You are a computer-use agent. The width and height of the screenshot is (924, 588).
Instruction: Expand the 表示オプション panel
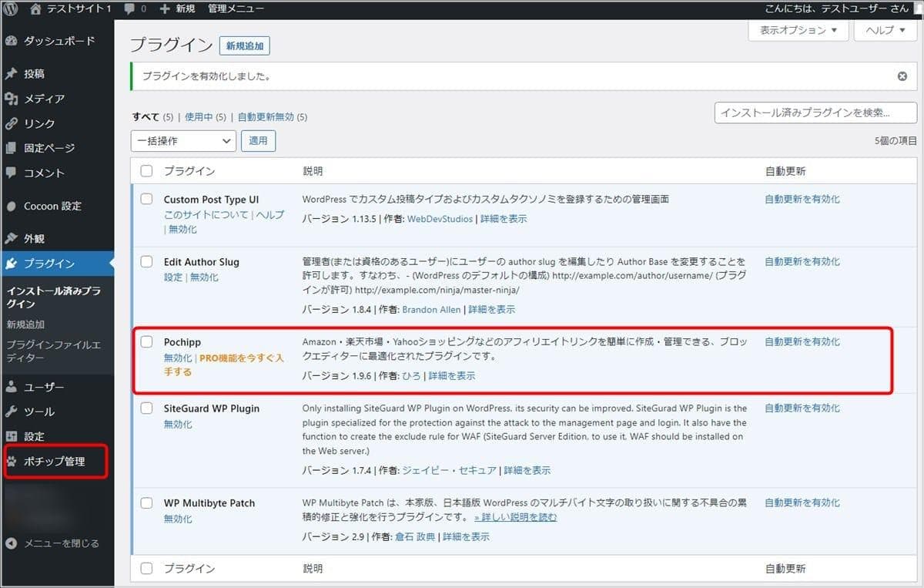[798, 30]
